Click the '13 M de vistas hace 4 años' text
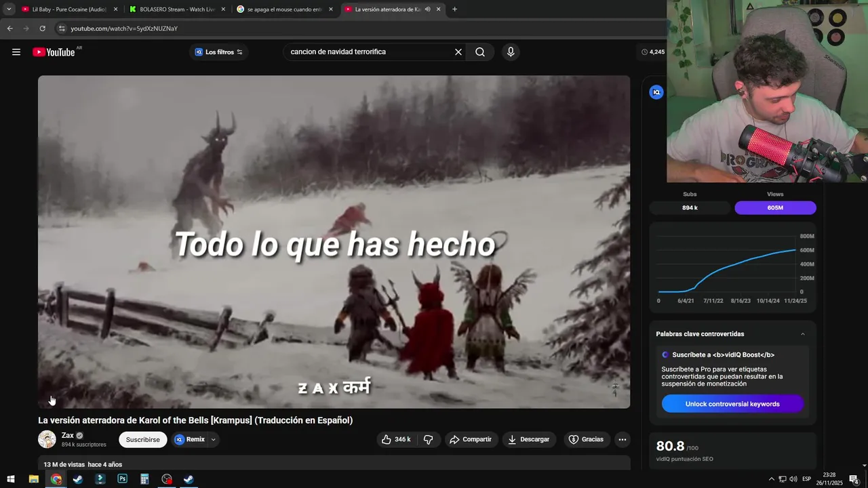This screenshot has height=488, width=868. (x=83, y=464)
